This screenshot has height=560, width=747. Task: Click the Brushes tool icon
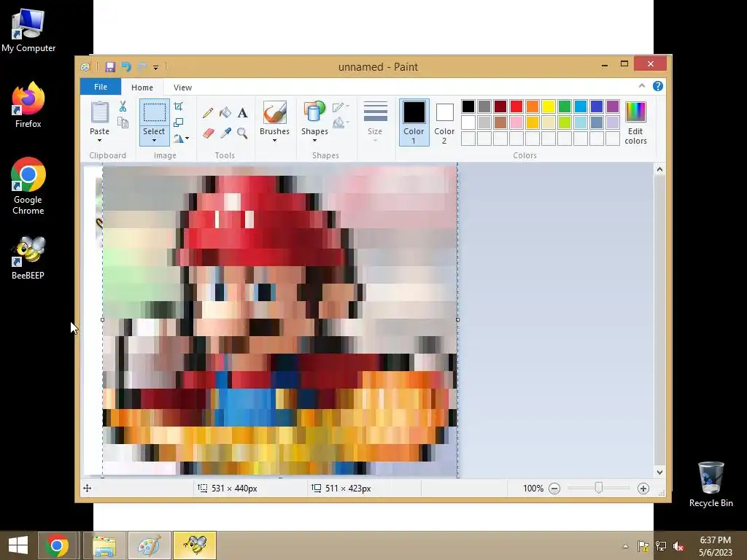[274, 113]
